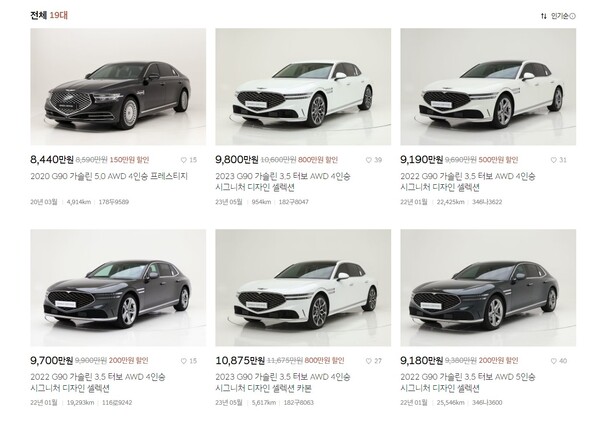The height and width of the screenshot is (421, 600).
Task: Click the 9,800만원 price of 2023 G90
Action: coord(237,160)
